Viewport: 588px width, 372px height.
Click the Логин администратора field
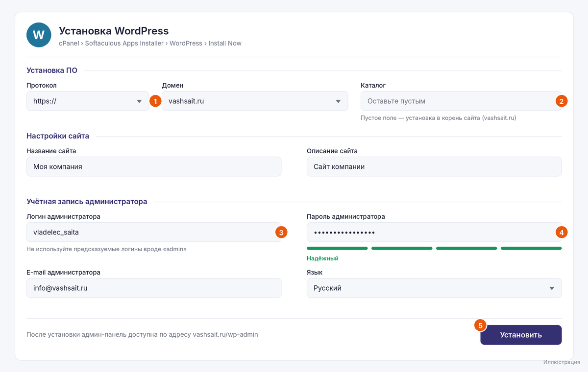[154, 232]
